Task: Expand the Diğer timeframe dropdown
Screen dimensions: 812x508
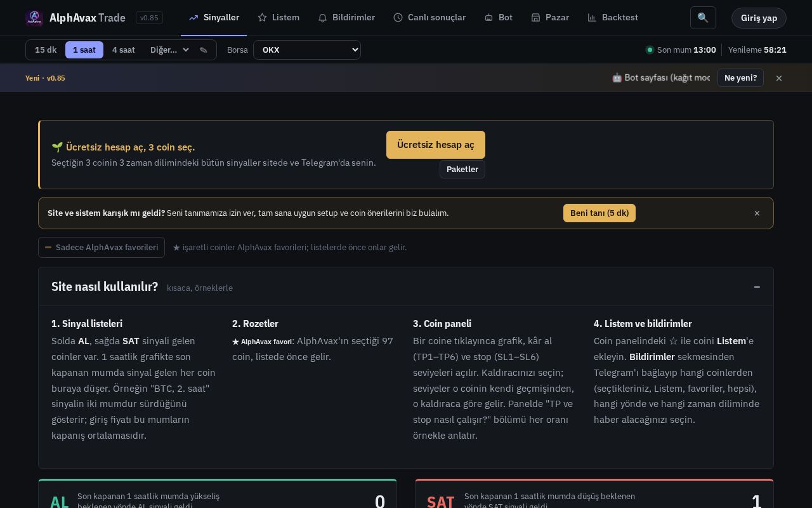Action: pyautogui.click(x=169, y=50)
